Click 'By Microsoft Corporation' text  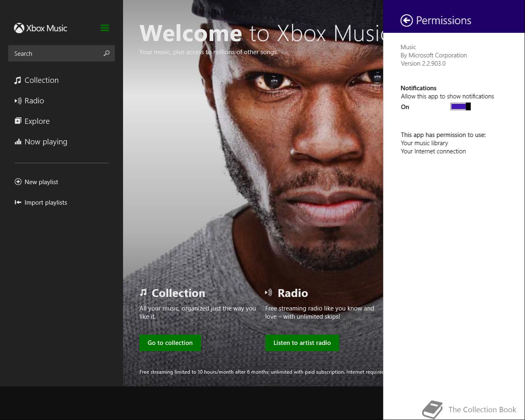434,55
